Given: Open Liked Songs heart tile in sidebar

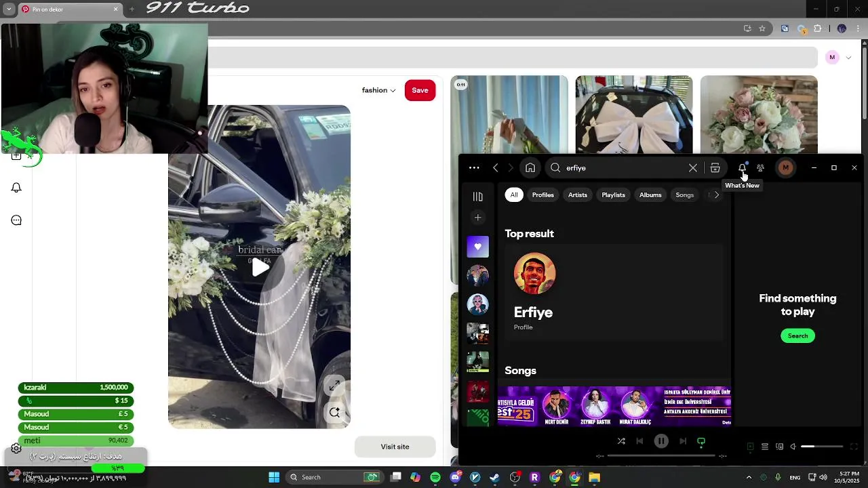Looking at the screenshot, I should tap(478, 247).
